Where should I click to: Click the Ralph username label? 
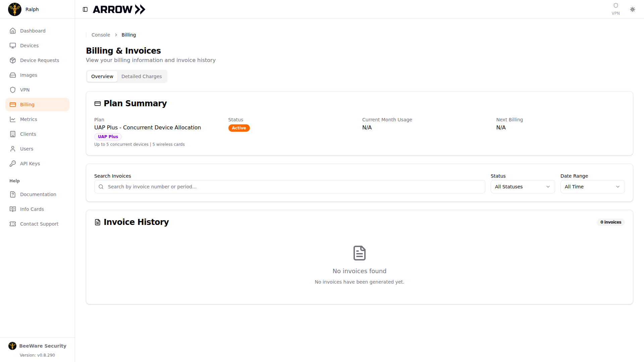pos(32,9)
